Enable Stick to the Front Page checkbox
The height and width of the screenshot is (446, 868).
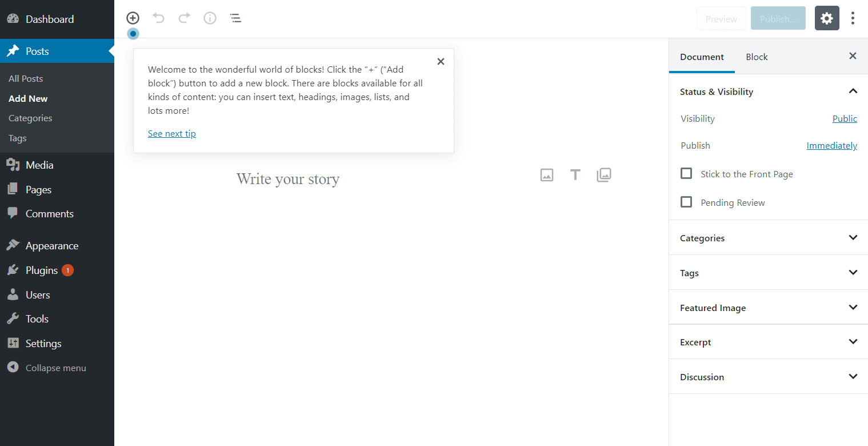[x=686, y=173]
